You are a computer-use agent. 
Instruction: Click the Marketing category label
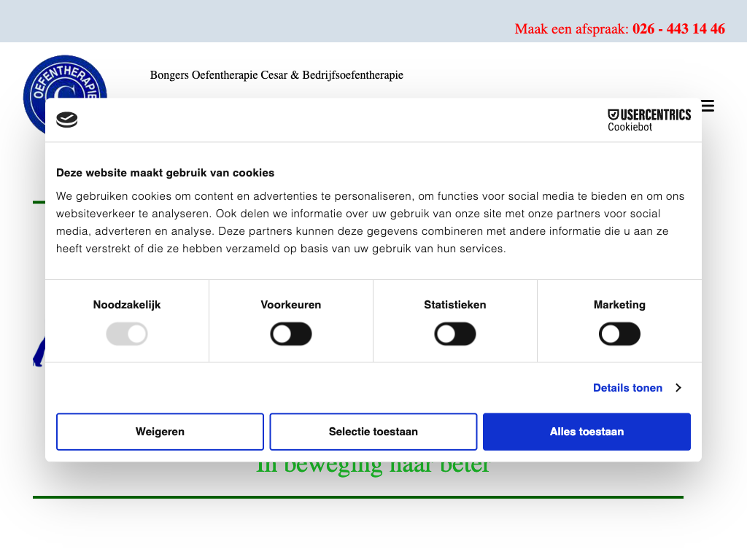tap(619, 305)
